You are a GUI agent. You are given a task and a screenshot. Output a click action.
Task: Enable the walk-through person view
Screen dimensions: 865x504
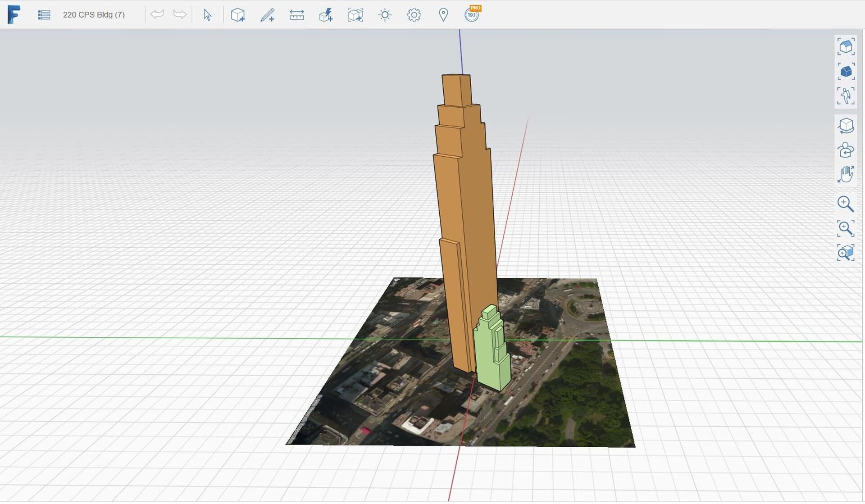(846, 96)
